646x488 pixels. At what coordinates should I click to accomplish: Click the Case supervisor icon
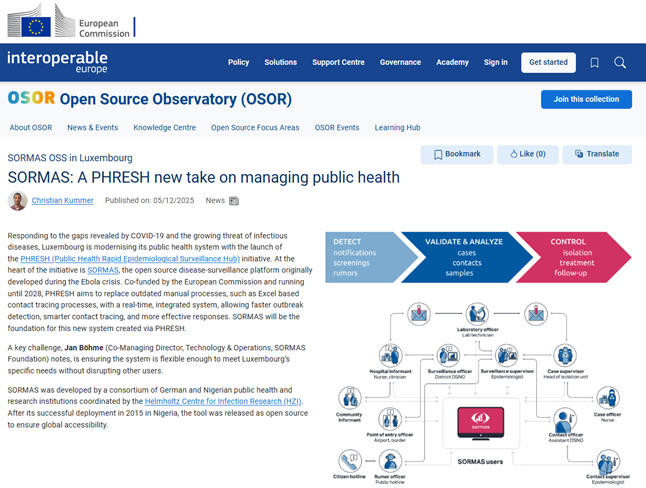[x=565, y=355]
